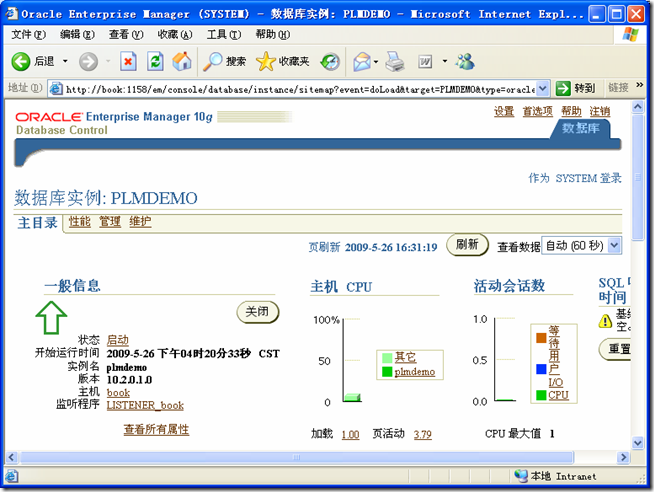This screenshot has width=655, height=492.
Task: Open the 查看数据 自动 (60 秒) dropdown
Action: click(x=581, y=246)
